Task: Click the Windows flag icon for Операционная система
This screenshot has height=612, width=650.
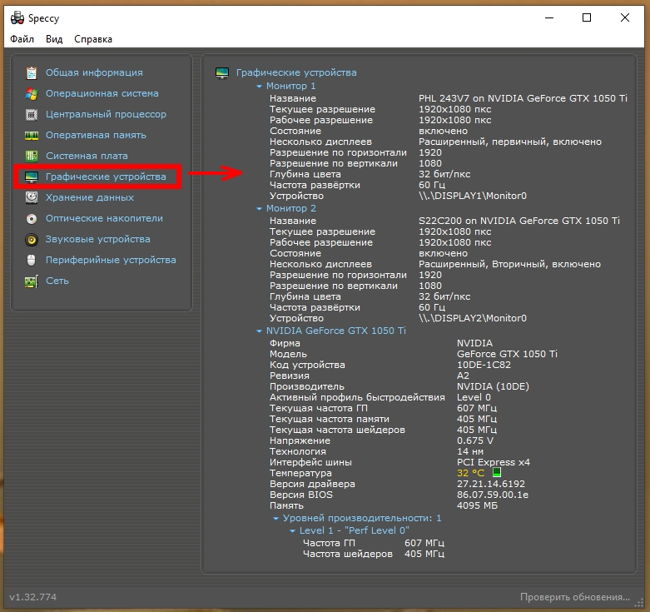Action: (x=32, y=94)
